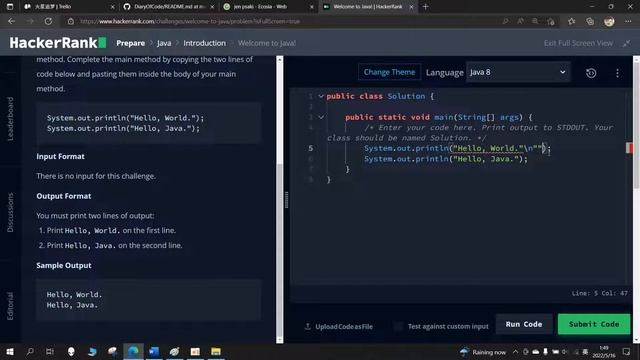Open the Windows Start menu
Image resolution: width=640 pixels, height=360 pixels.
(10, 351)
